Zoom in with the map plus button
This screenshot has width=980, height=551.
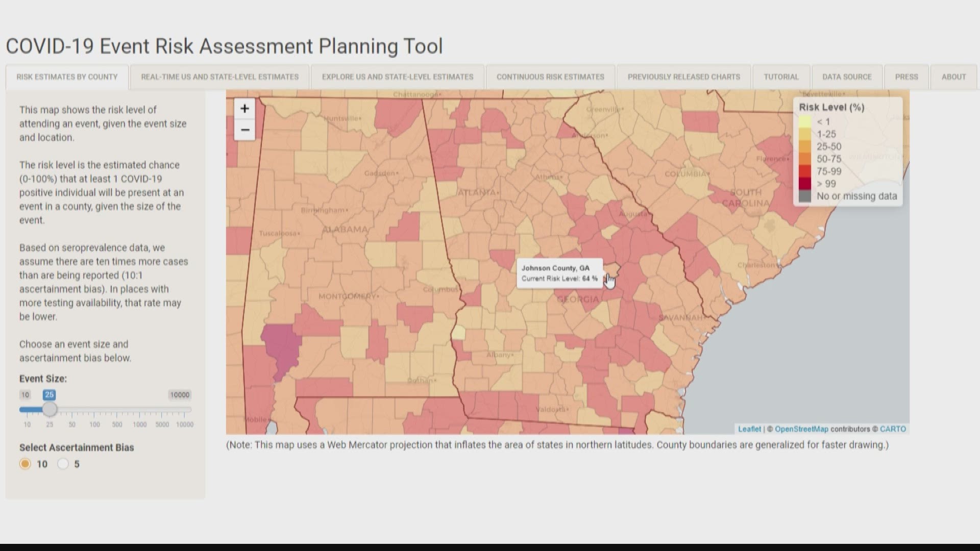coord(244,109)
